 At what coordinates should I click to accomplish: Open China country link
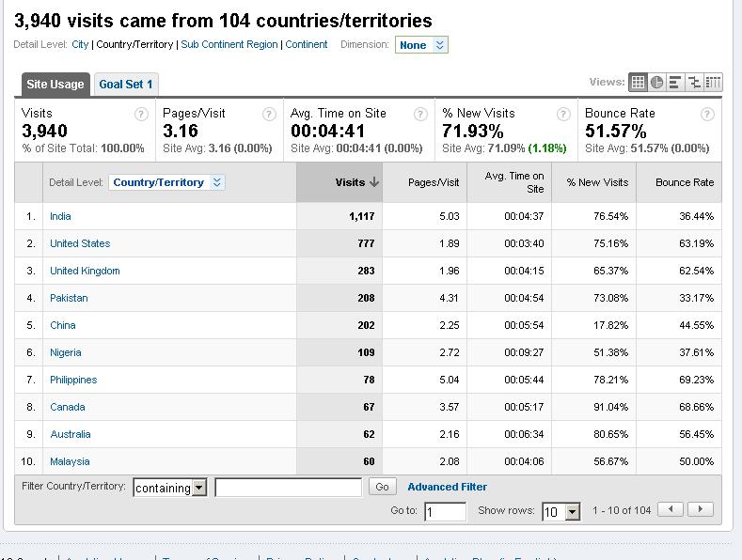[62, 325]
